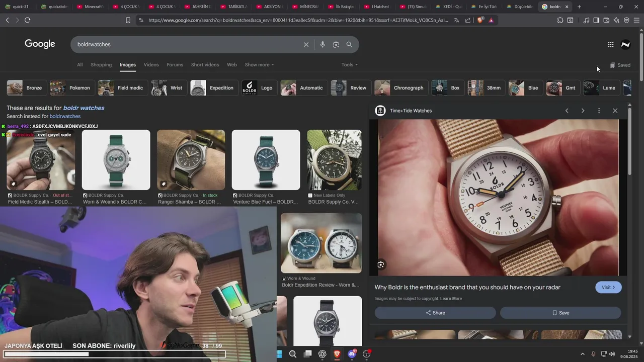Switch to the Web tab
This screenshot has height=362, width=644.
232,65
